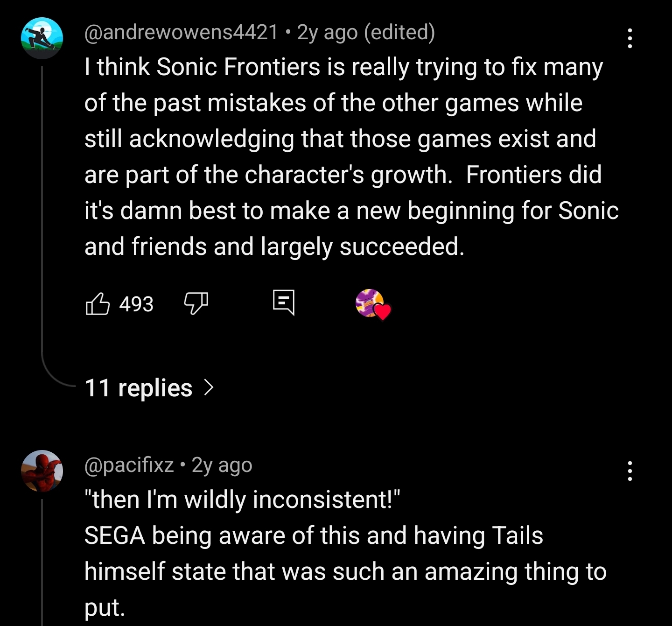672x626 pixels.
Task: Tap the "then I'm wildly inconsistent!" comment text
Action: [x=243, y=499]
